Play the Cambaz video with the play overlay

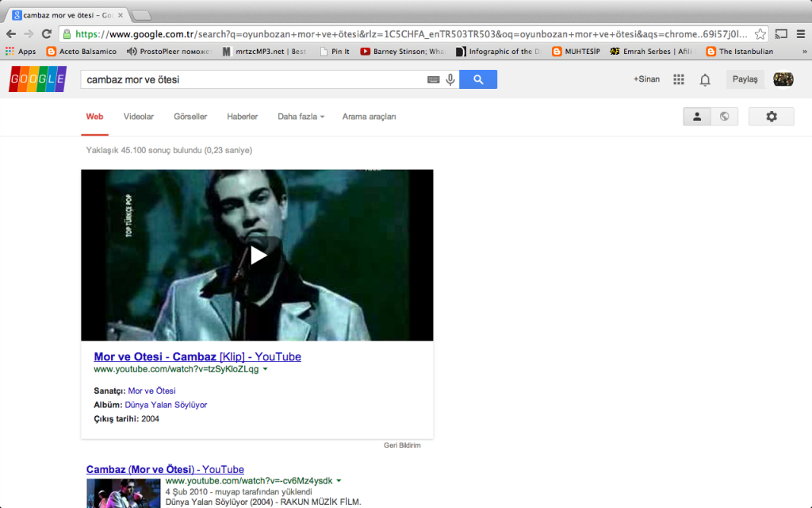257,255
